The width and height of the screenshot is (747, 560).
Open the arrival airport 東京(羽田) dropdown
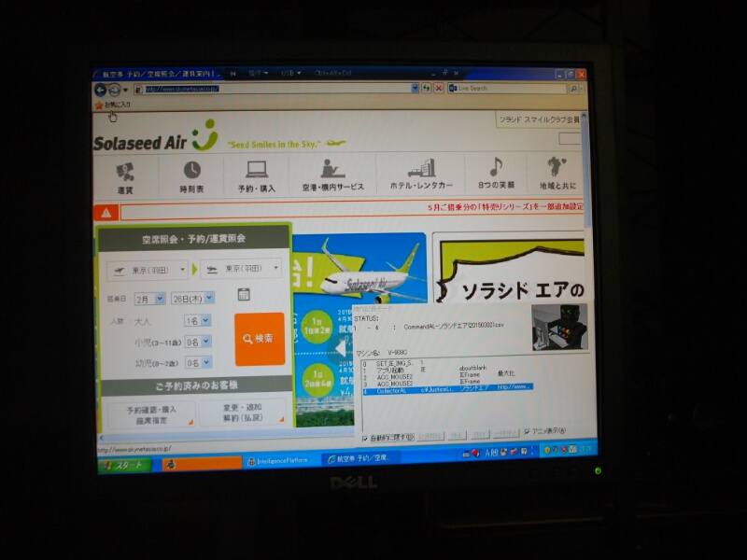point(241,269)
